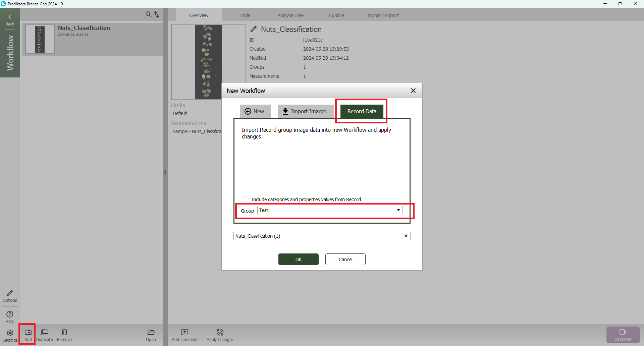Click the Duplicate workflow icon
The image size is (644, 346).
tap(44, 332)
